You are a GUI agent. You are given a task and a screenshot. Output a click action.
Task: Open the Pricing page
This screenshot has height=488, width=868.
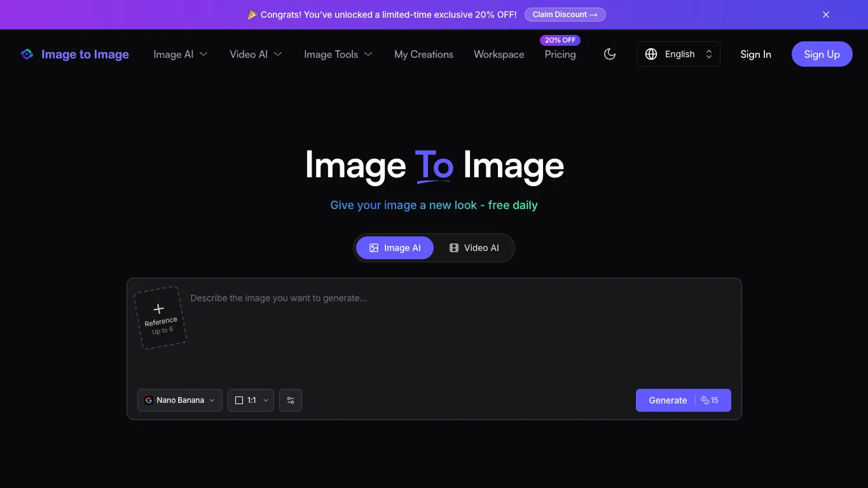point(560,55)
